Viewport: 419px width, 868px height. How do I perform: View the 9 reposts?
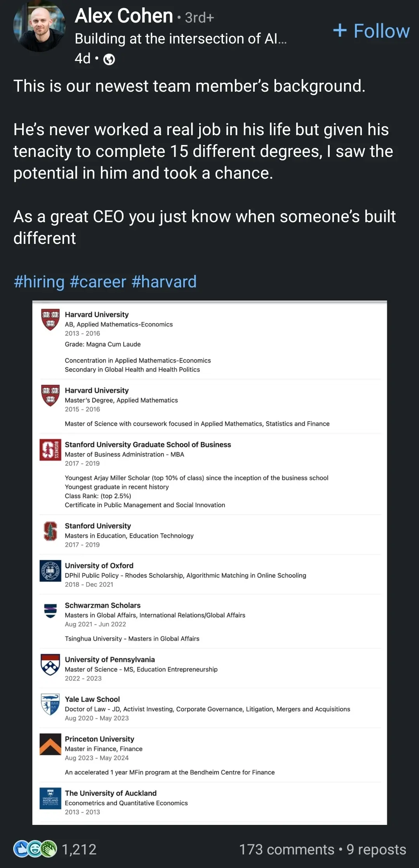click(376, 850)
